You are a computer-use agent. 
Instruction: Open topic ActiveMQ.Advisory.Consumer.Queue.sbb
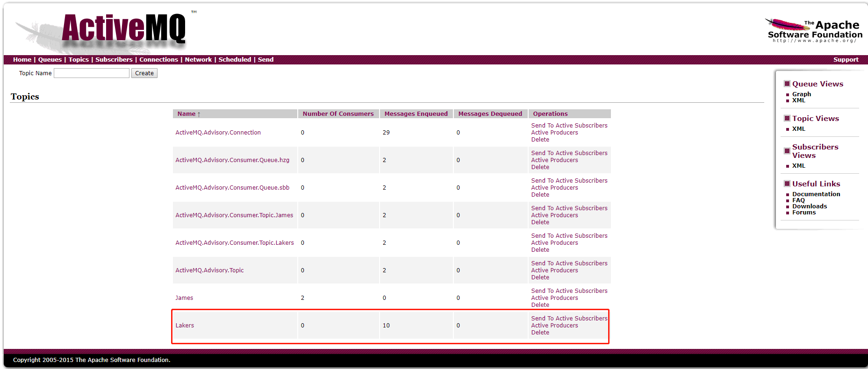click(x=232, y=188)
